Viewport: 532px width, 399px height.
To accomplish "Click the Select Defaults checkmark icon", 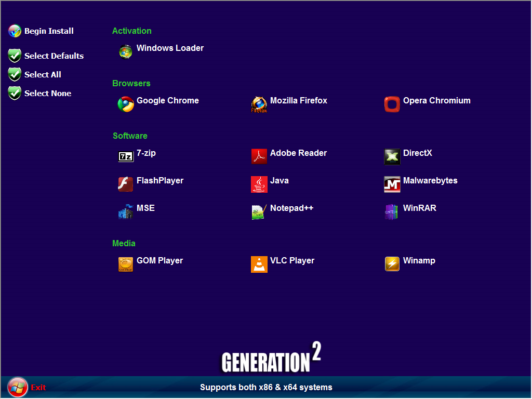I will coord(15,56).
